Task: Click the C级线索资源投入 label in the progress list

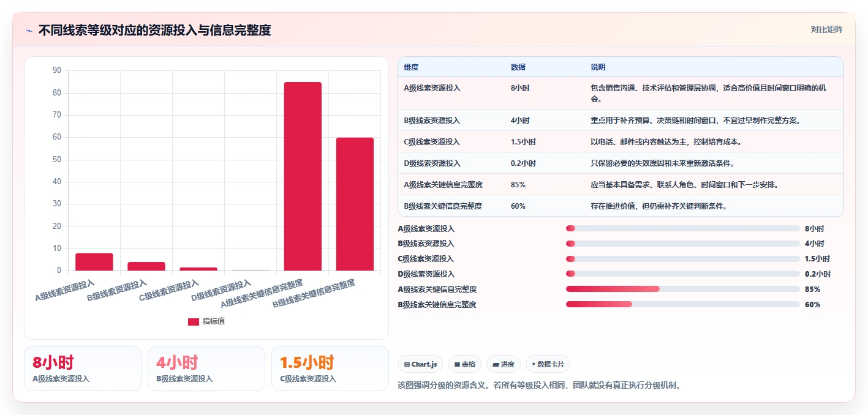Action: click(x=426, y=259)
